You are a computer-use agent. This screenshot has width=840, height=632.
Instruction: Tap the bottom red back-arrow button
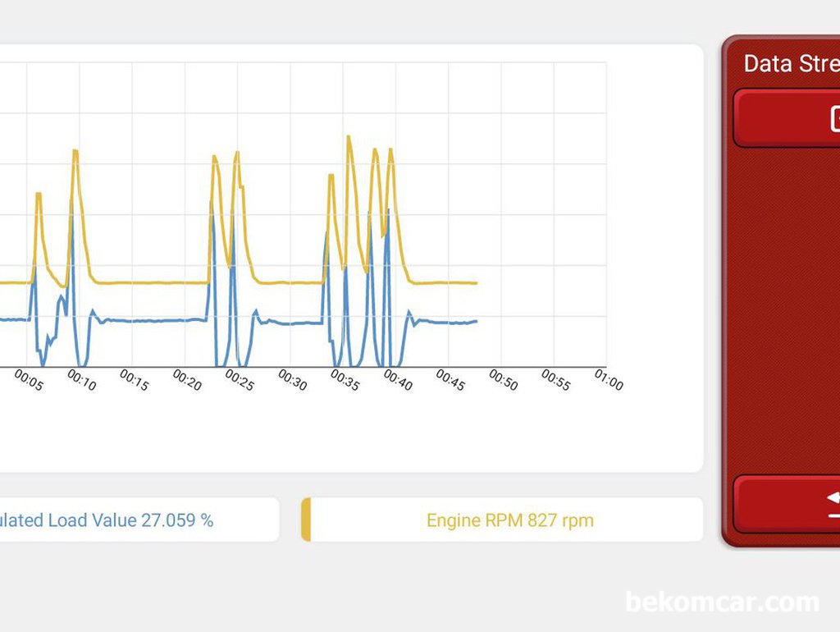coord(787,504)
